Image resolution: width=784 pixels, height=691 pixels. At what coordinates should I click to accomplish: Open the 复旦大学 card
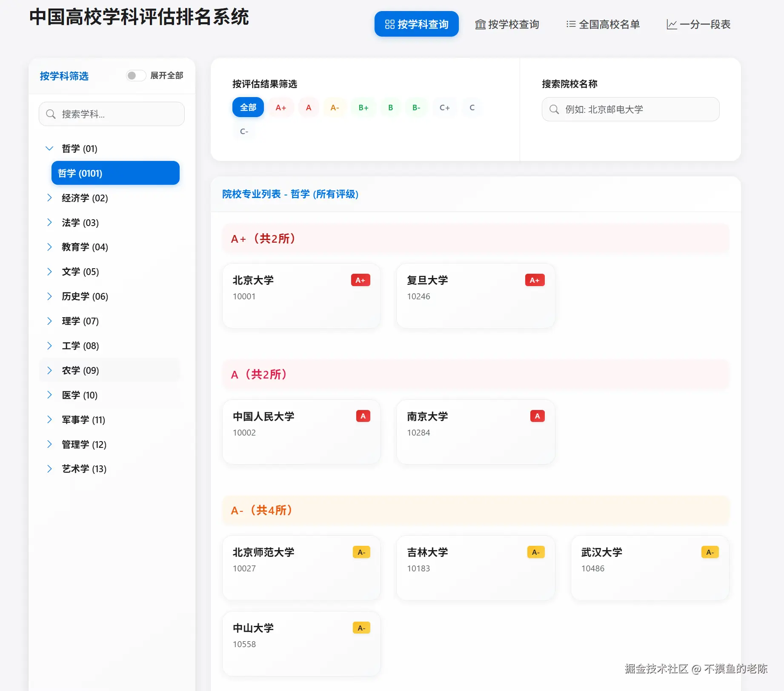(x=475, y=295)
